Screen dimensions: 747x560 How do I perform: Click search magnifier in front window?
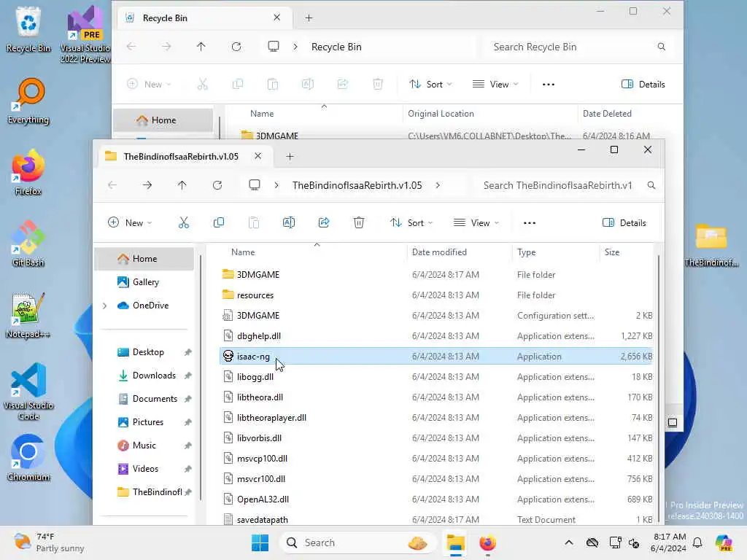[651, 185]
